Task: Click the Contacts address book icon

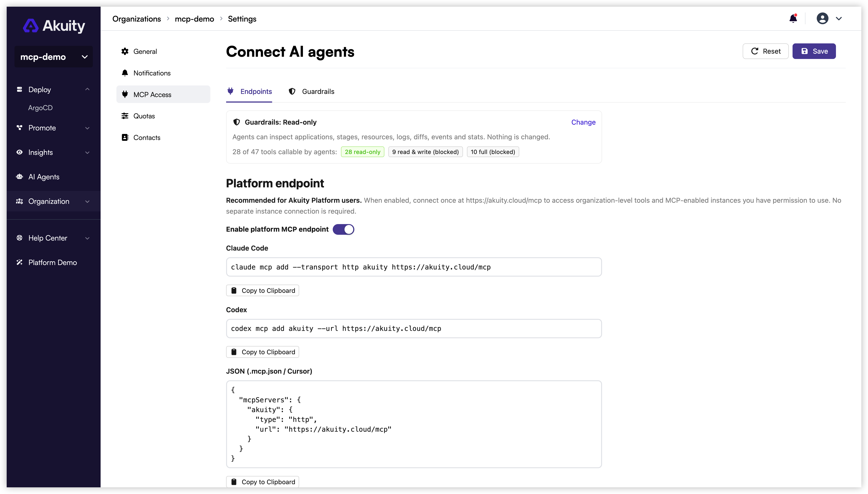Action: point(125,138)
